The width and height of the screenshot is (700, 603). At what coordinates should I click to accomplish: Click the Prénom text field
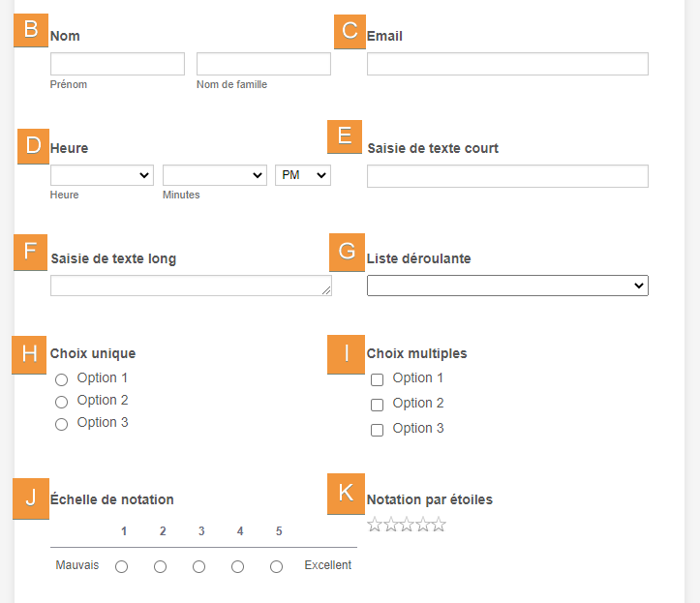pos(117,64)
